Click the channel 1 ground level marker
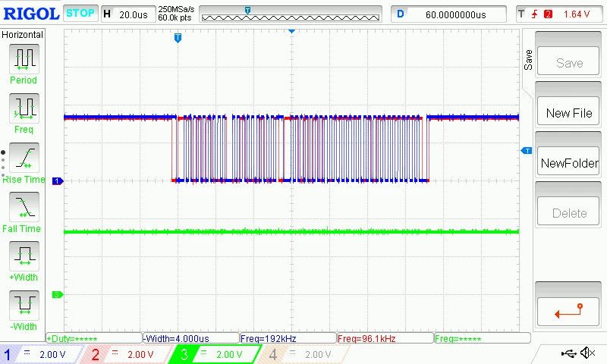Screen dimensions: 607x364 pos(58,180)
